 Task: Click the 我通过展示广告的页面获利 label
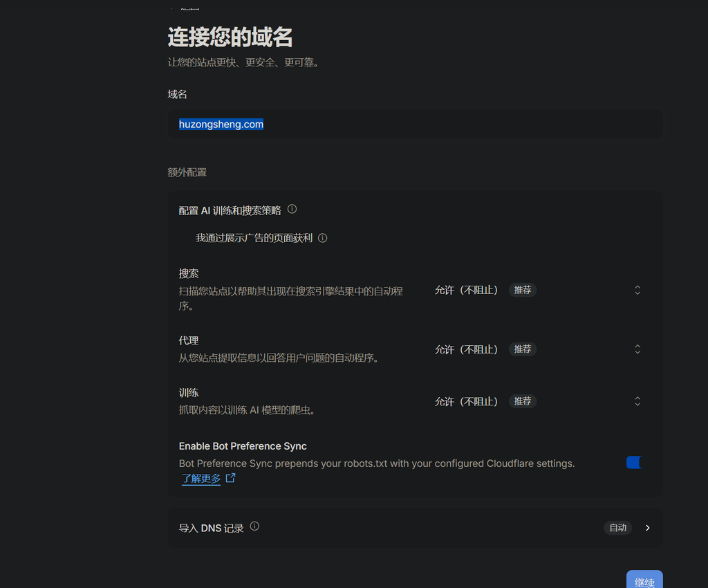[x=254, y=238]
